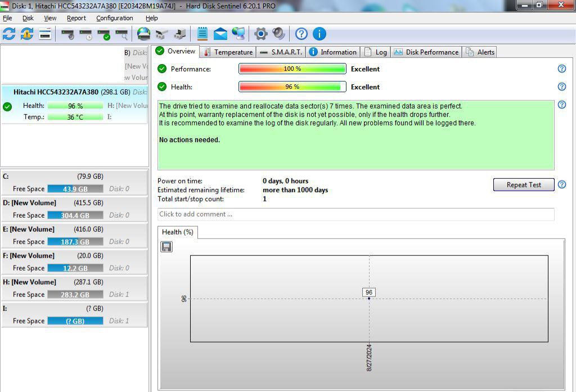576x392 pixels.
Task: Open the Configuration menu
Action: tap(114, 18)
